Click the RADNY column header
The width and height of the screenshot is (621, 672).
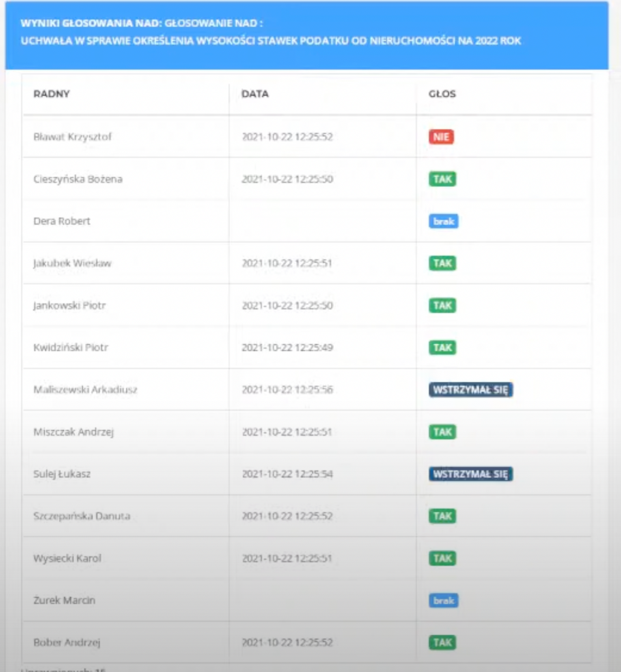[52, 94]
